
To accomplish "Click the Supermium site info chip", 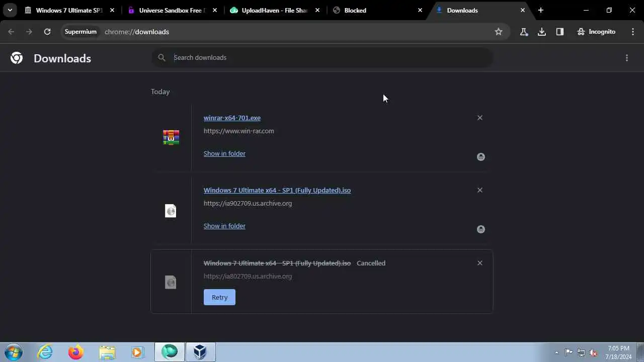I will (x=80, y=32).
